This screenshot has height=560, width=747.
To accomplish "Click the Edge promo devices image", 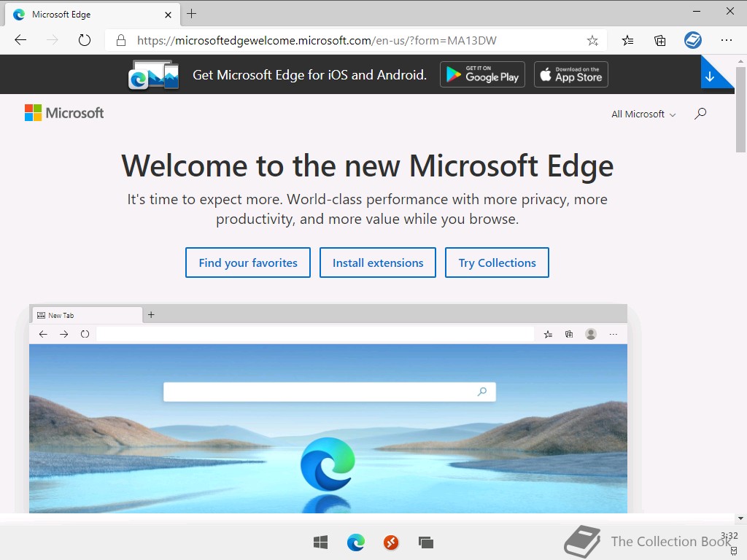I will pyautogui.click(x=153, y=75).
